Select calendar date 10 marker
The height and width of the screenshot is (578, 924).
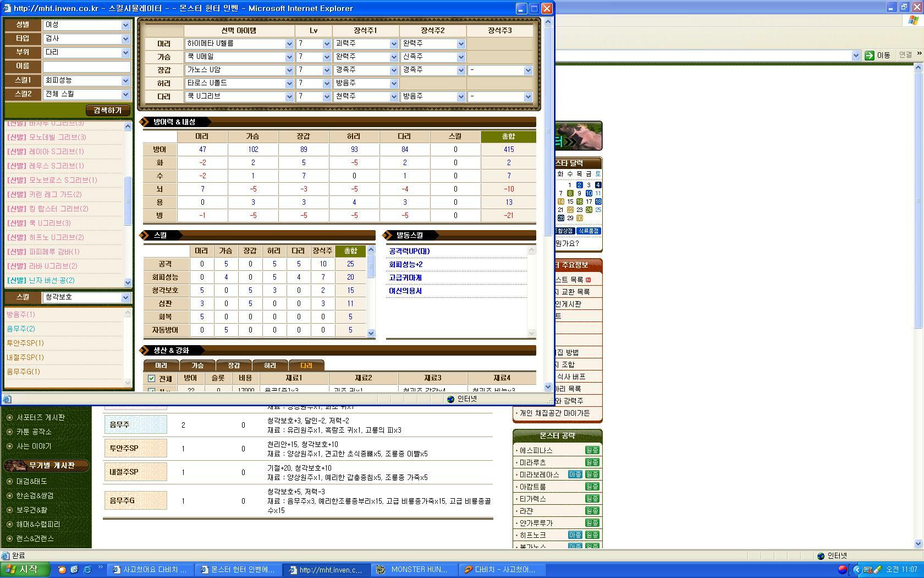[588, 193]
